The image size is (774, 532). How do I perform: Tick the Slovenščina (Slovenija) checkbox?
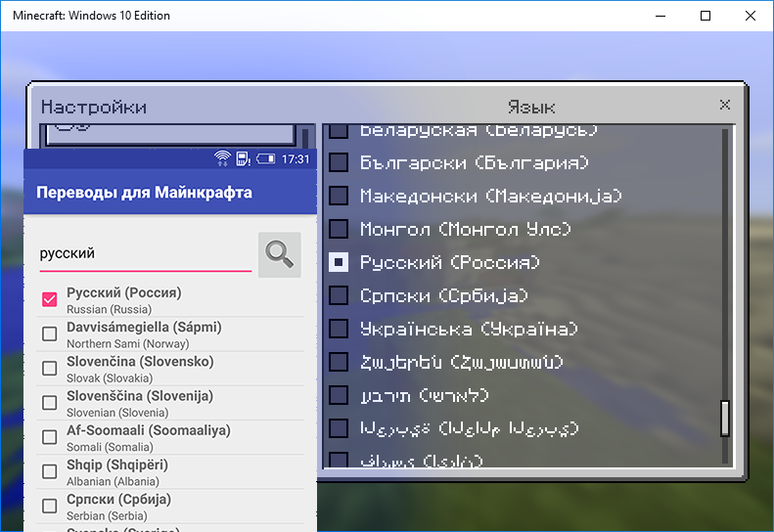pyautogui.click(x=49, y=403)
